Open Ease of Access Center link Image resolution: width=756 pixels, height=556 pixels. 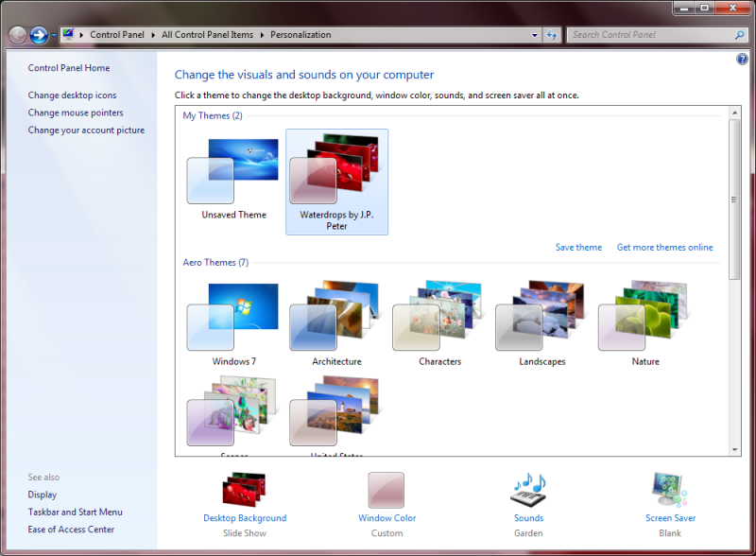click(71, 530)
